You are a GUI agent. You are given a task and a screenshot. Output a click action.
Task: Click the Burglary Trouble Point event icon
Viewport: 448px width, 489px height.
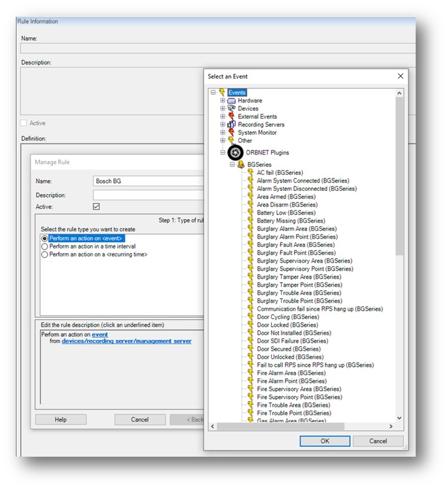(250, 301)
